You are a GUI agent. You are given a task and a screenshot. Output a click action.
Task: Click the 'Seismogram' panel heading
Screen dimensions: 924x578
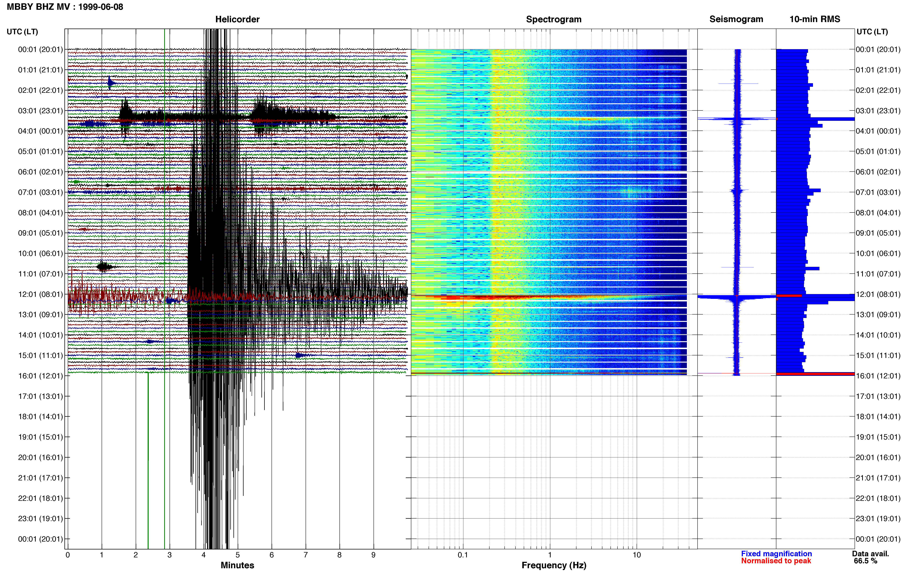pyautogui.click(x=736, y=19)
